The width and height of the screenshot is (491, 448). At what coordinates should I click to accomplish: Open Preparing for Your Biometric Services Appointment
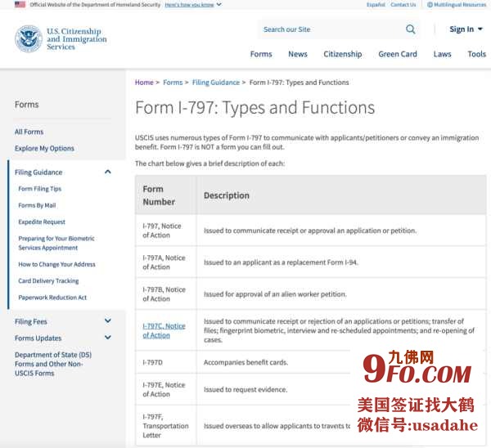pos(56,243)
